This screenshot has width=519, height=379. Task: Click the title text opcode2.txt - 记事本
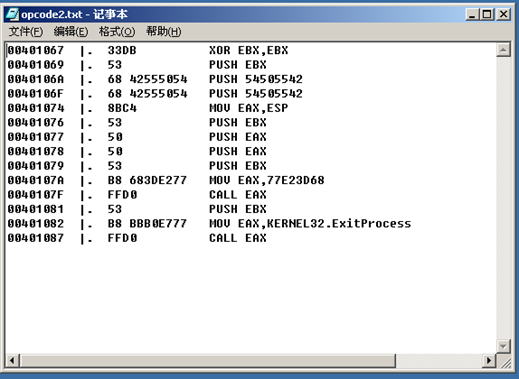pos(74,14)
